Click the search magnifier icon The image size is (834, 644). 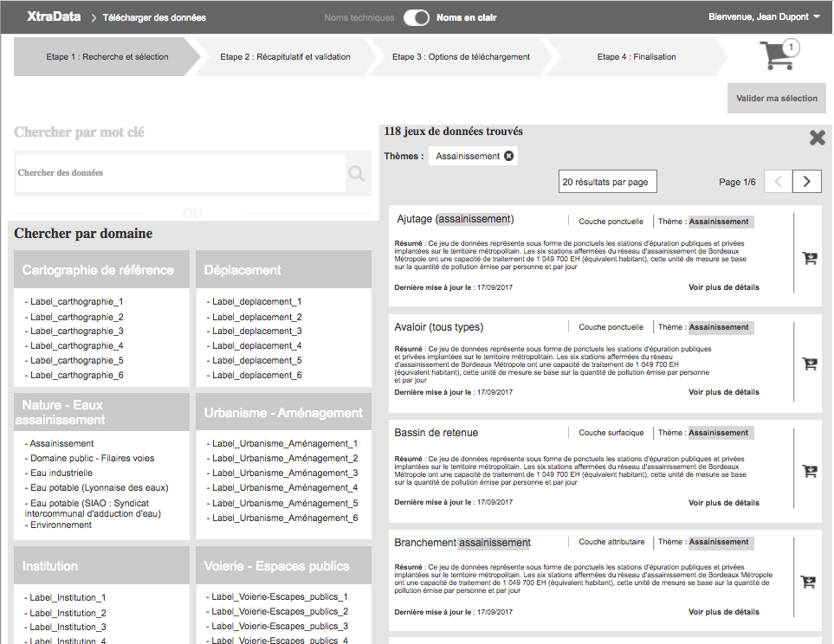pyautogui.click(x=356, y=174)
